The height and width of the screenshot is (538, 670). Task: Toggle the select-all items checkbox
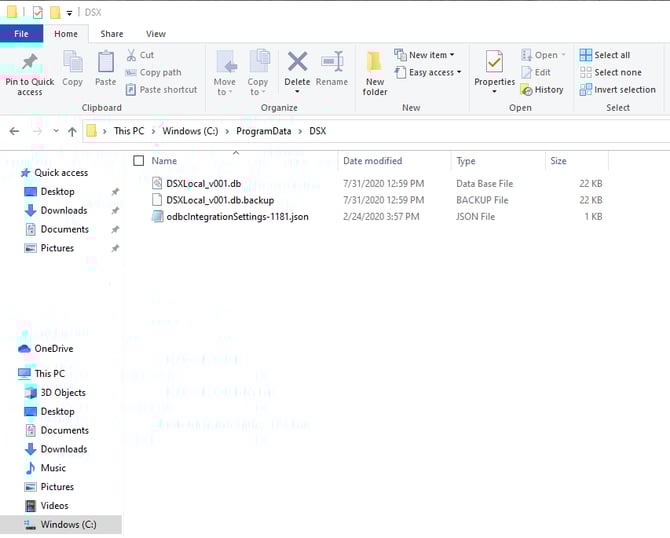pyautogui.click(x=139, y=161)
